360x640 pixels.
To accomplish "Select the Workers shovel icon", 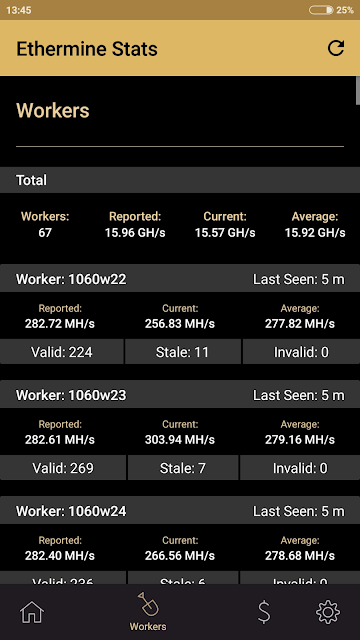I will (148, 604).
